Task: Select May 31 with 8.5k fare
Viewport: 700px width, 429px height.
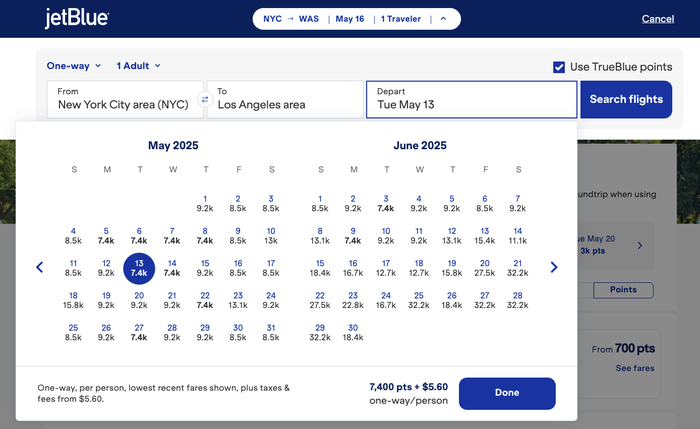Action: click(271, 332)
